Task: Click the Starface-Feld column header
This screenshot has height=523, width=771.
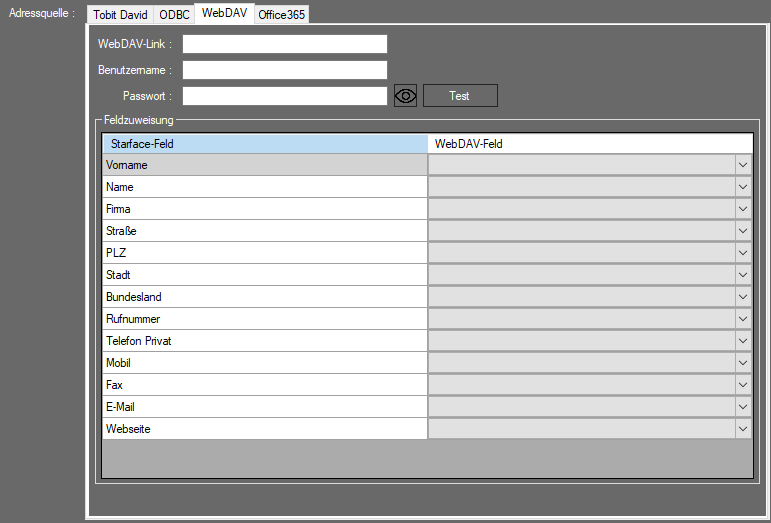Action: click(265, 144)
